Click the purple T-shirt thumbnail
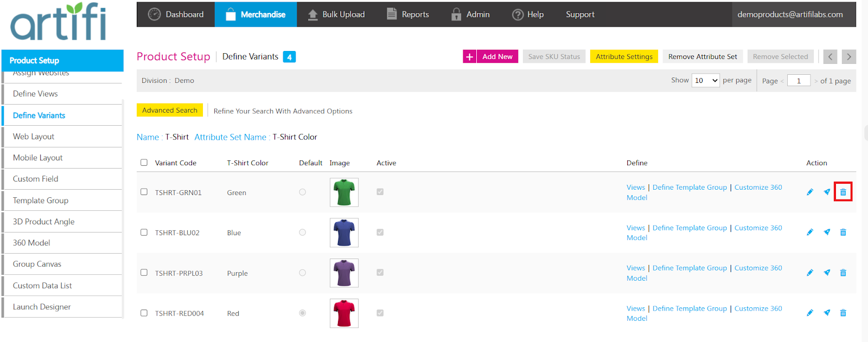The height and width of the screenshot is (342, 868). 344,273
